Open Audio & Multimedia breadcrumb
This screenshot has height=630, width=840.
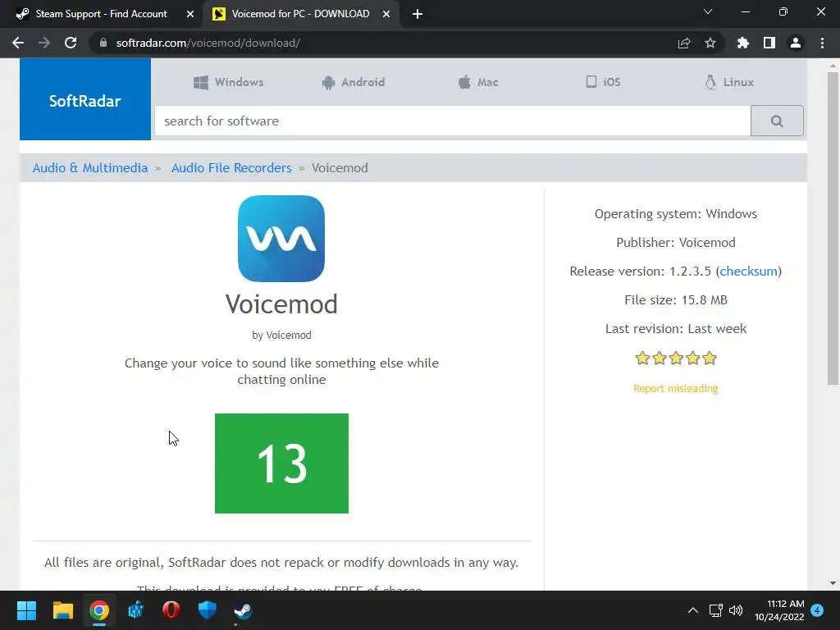[90, 167]
